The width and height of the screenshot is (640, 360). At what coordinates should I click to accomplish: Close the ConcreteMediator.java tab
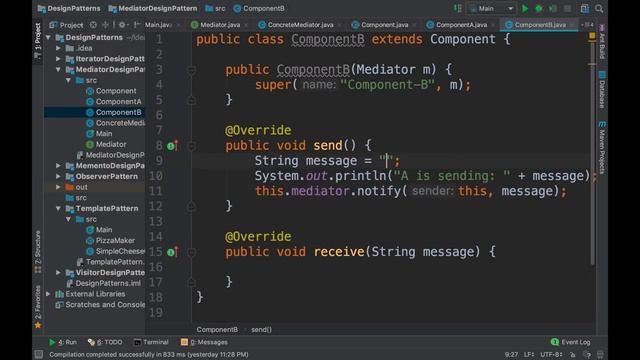(x=340, y=25)
